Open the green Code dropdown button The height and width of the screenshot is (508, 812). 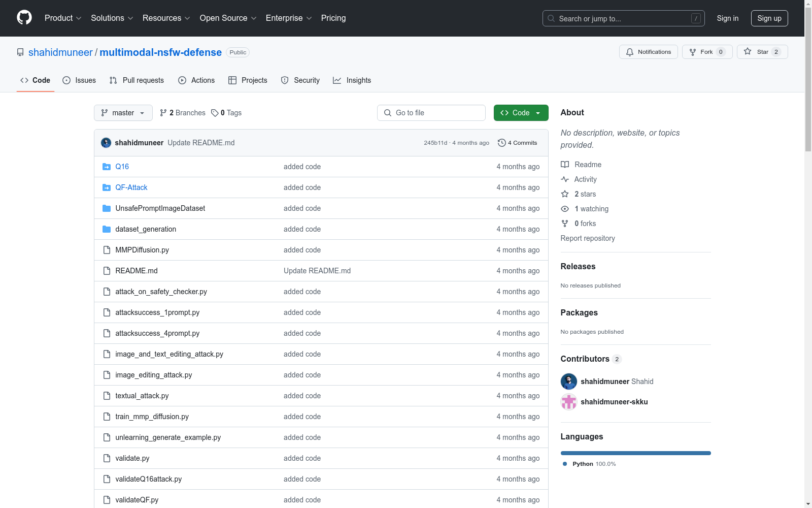tap(521, 113)
